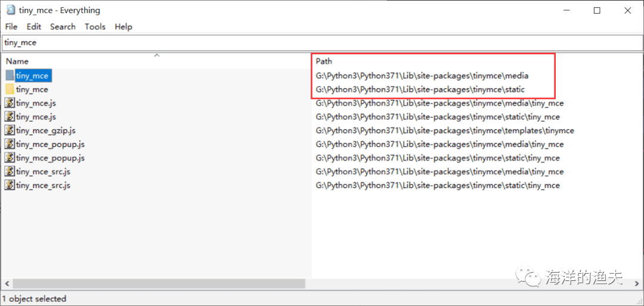
Task: Click path media\tiny_mce beside tiny_mce_src.js
Action: [440, 172]
